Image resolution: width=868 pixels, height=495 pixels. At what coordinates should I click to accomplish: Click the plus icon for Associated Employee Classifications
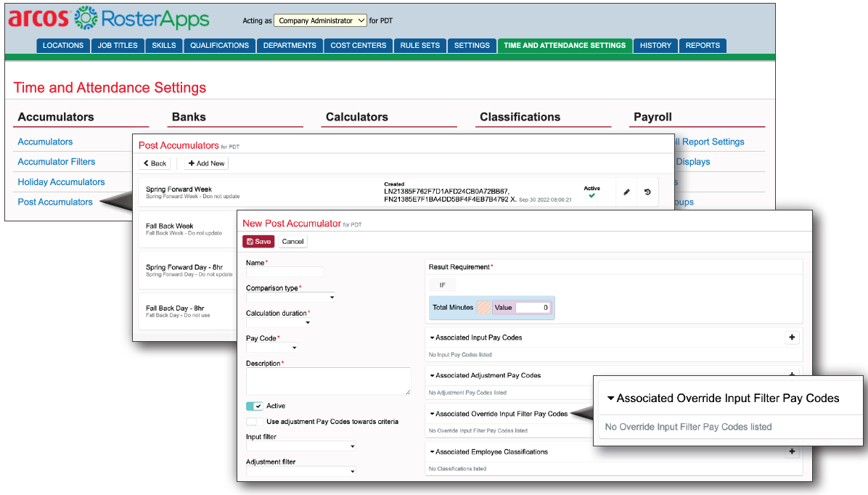[792, 451]
